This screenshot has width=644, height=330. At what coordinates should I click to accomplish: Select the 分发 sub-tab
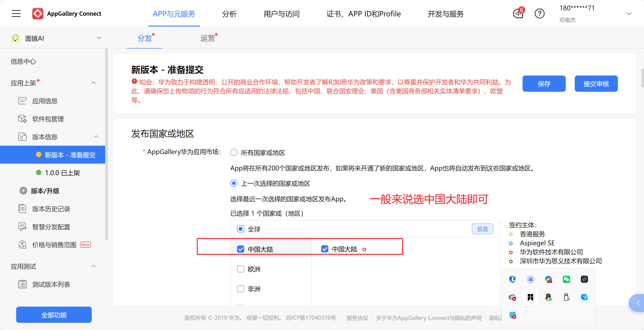pyautogui.click(x=145, y=38)
